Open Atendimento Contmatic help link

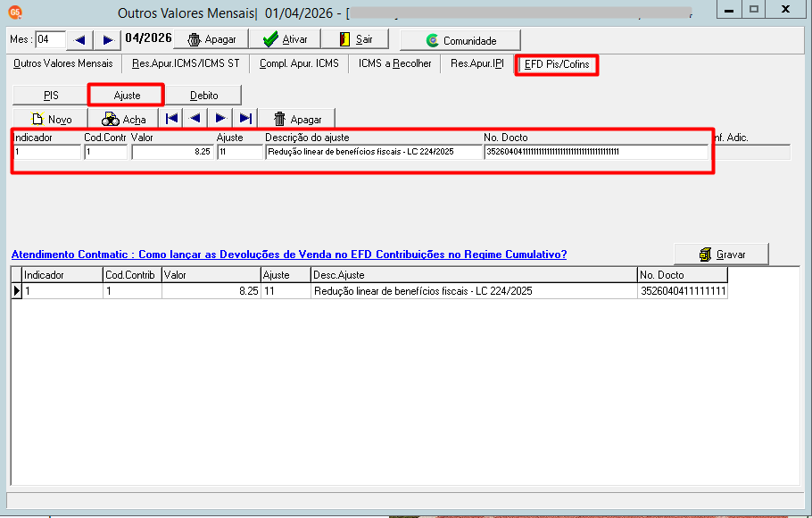(x=289, y=255)
